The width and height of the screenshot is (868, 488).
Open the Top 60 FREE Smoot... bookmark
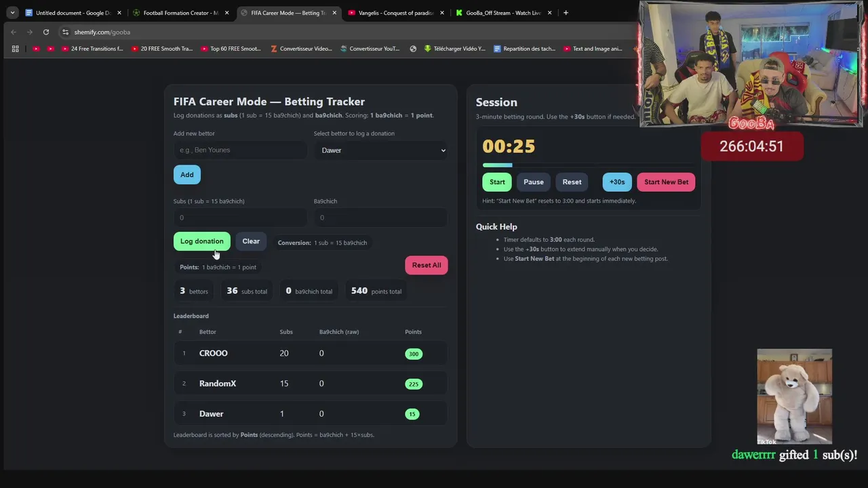231,49
